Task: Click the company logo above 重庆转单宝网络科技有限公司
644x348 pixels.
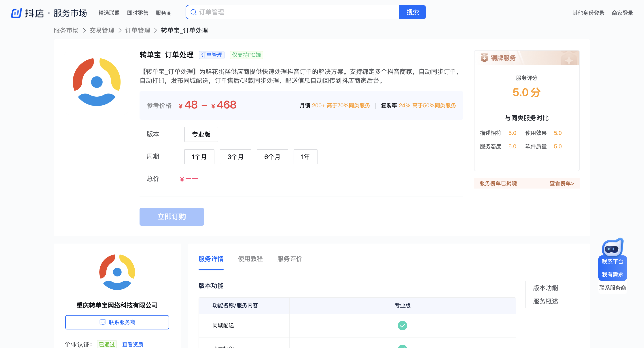Action: [117, 272]
